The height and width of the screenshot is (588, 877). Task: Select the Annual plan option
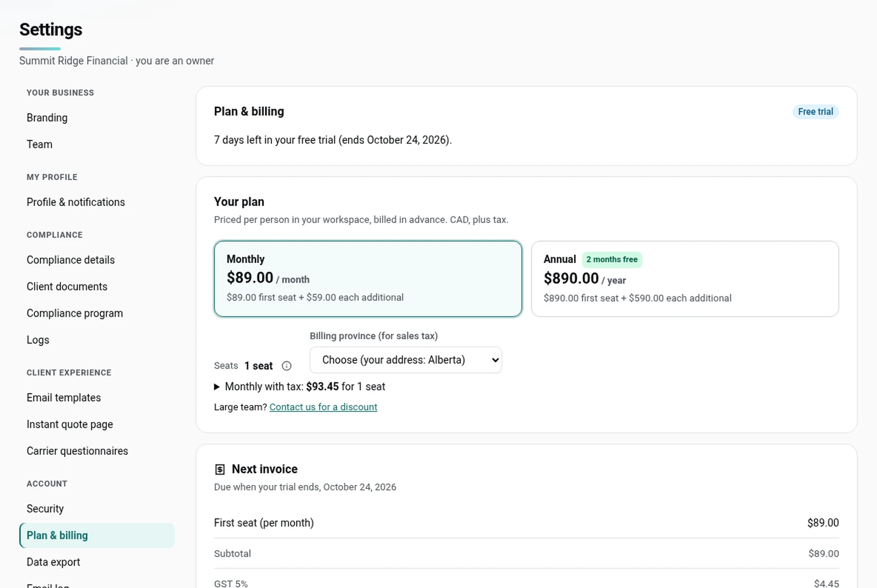point(685,279)
